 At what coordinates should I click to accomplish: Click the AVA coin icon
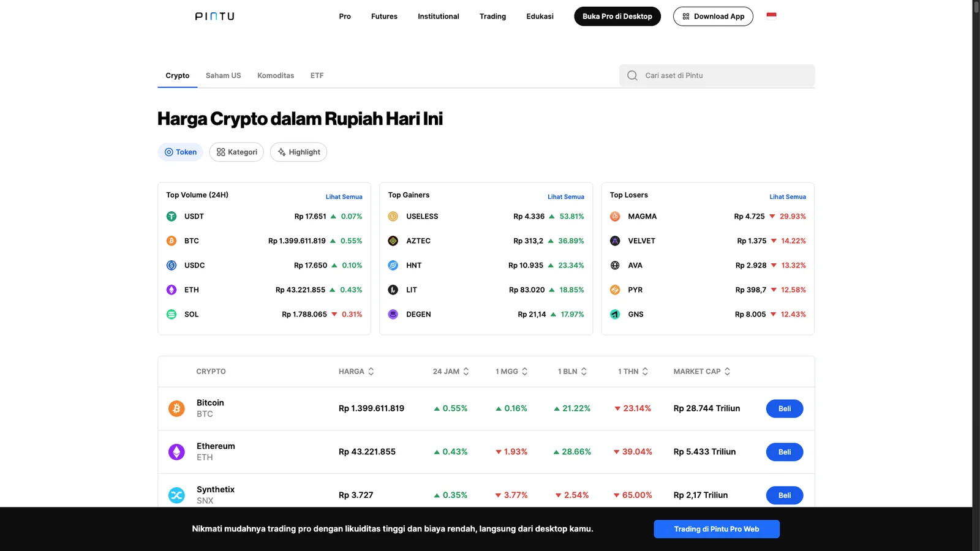615,265
